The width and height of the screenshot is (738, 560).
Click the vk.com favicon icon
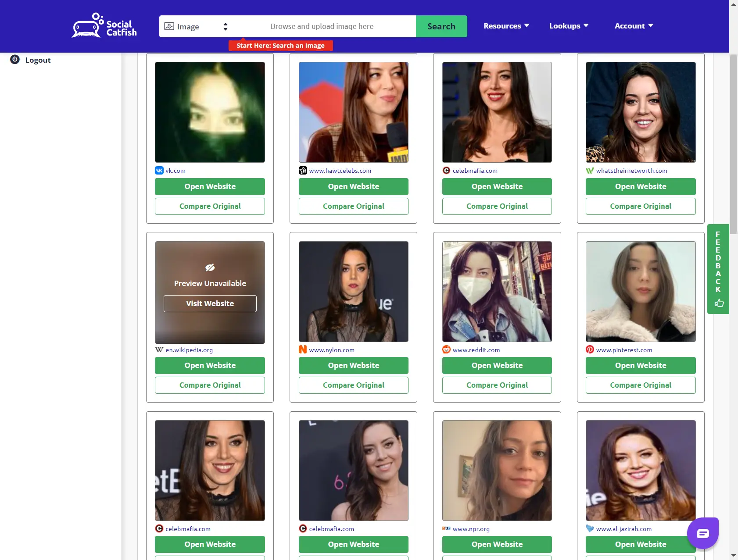(159, 171)
